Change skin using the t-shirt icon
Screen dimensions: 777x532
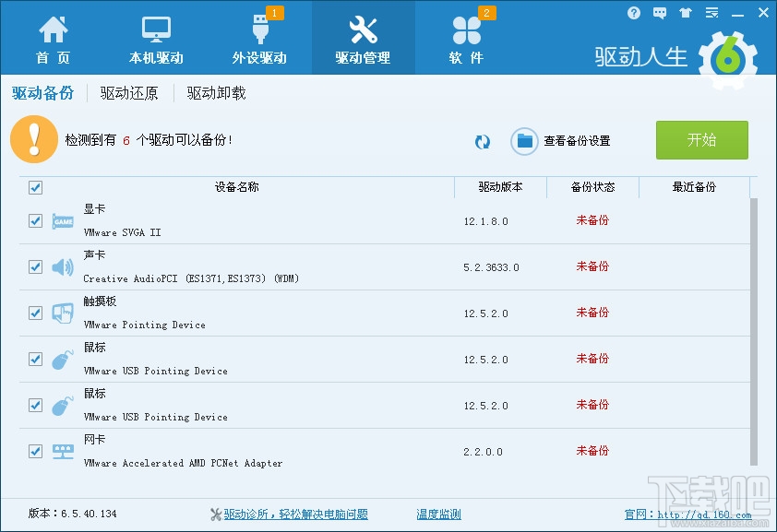pyautogui.click(x=684, y=12)
